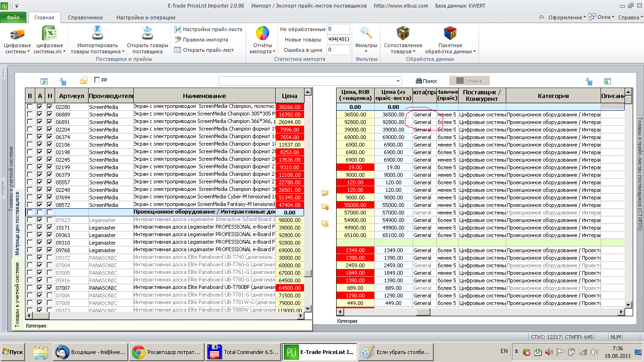
Task: Select the Проекционное оборудование / Интерактивные category row
Action: point(165,213)
